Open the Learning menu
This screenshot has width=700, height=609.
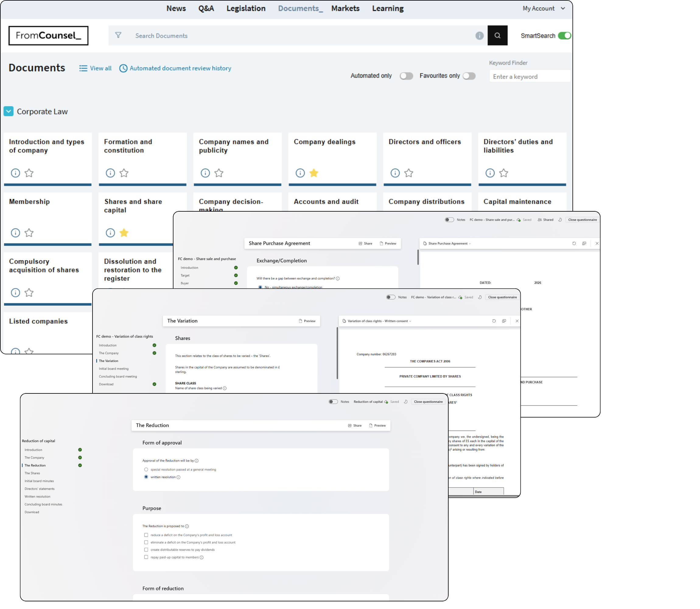[388, 9]
